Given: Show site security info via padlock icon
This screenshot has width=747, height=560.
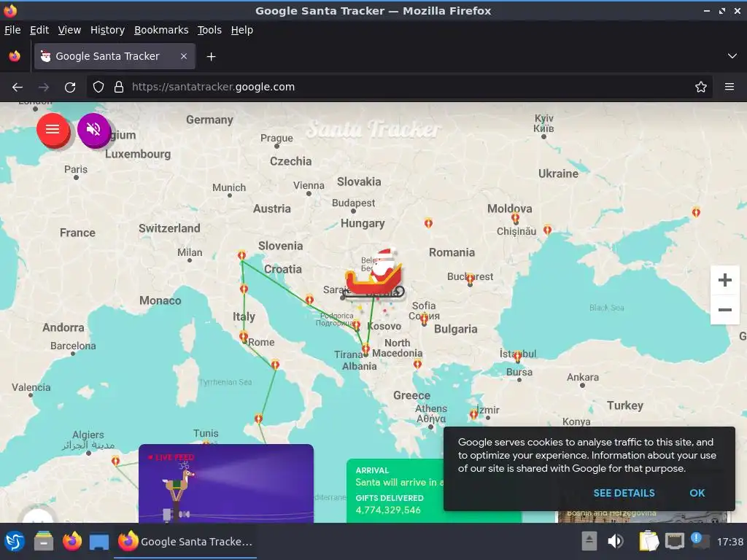Looking at the screenshot, I should click(119, 87).
